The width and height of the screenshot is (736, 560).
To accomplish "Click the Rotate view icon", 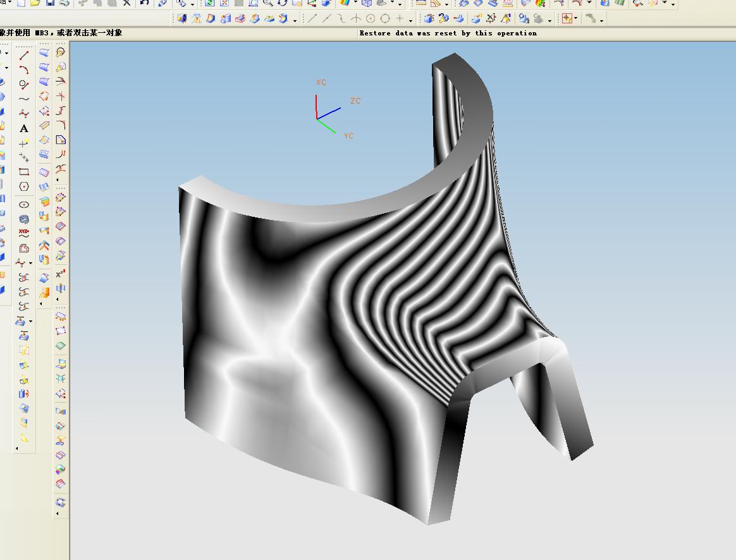I will [282, 3].
